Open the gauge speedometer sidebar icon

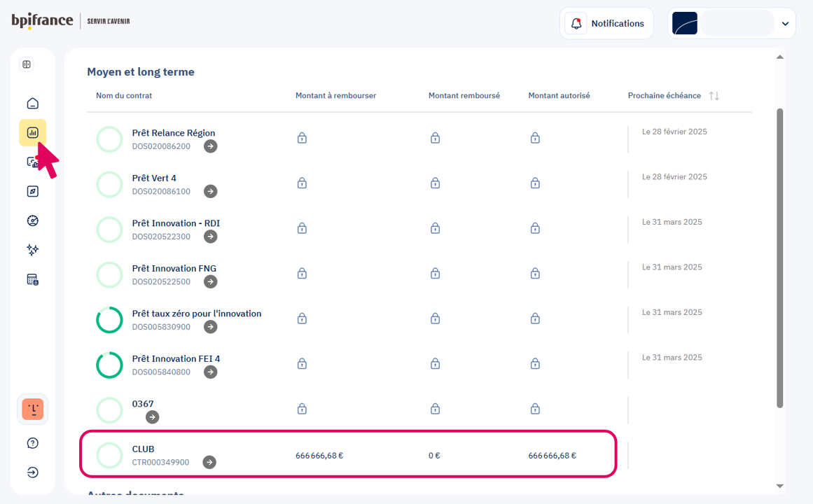32,220
